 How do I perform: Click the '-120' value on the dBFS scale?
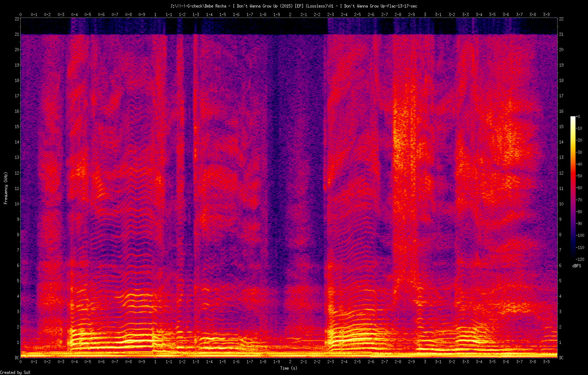(x=580, y=259)
